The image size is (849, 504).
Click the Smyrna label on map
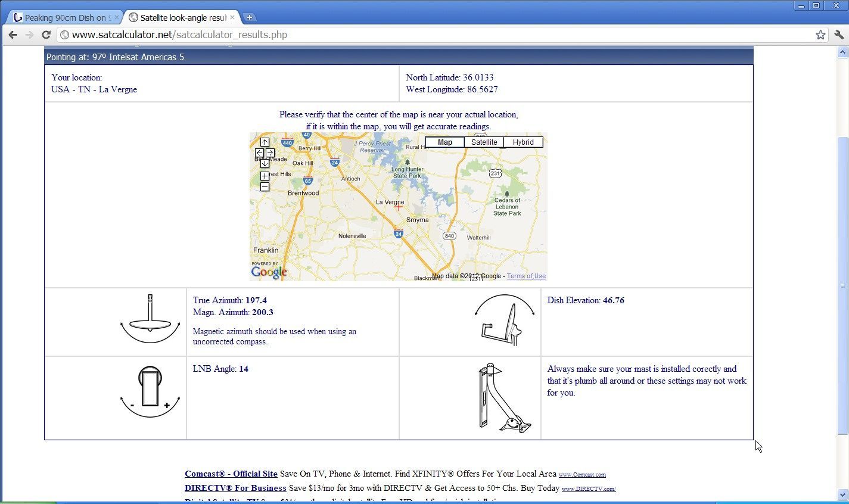point(417,220)
